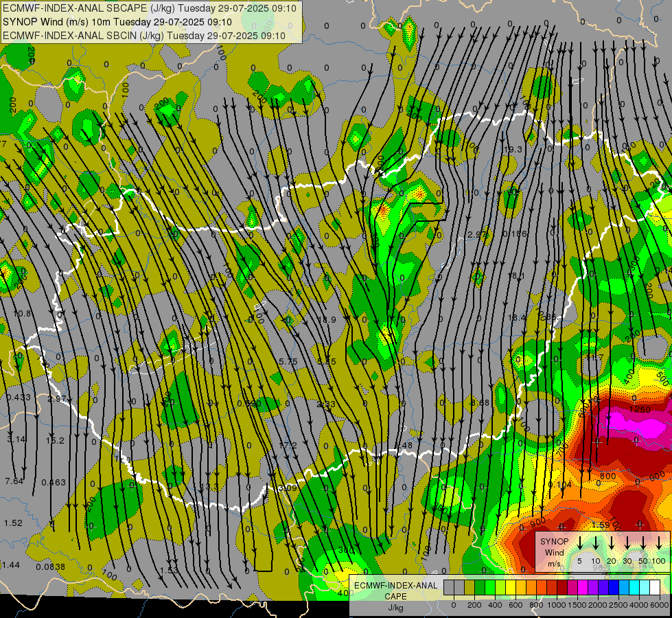Pick the white swatch ending the CAPE bar
The width and height of the screenshot is (672, 618).
pyautogui.click(x=655, y=588)
